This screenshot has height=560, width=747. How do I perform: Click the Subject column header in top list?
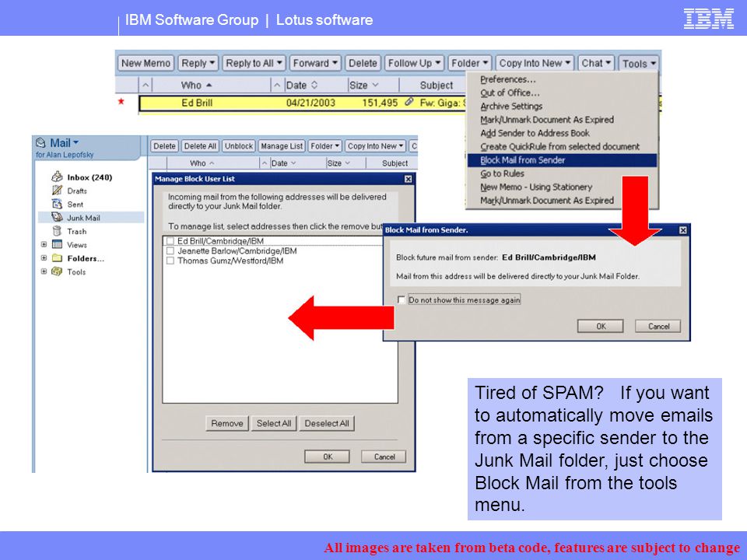click(x=437, y=86)
